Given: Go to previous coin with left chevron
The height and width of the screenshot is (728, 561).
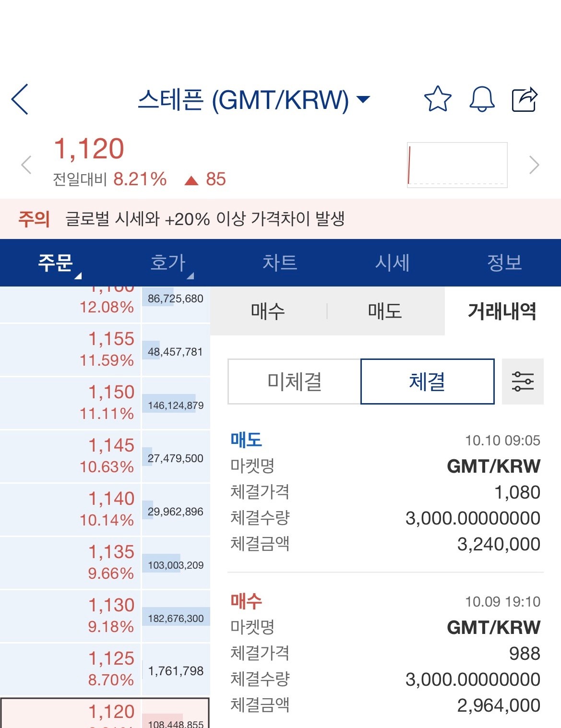Looking at the screenshot, I should 26,165.
